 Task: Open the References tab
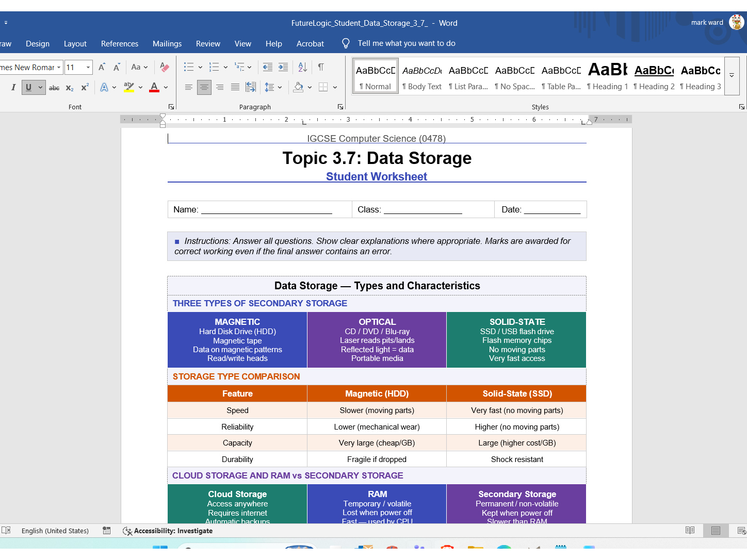pos(120,44)
